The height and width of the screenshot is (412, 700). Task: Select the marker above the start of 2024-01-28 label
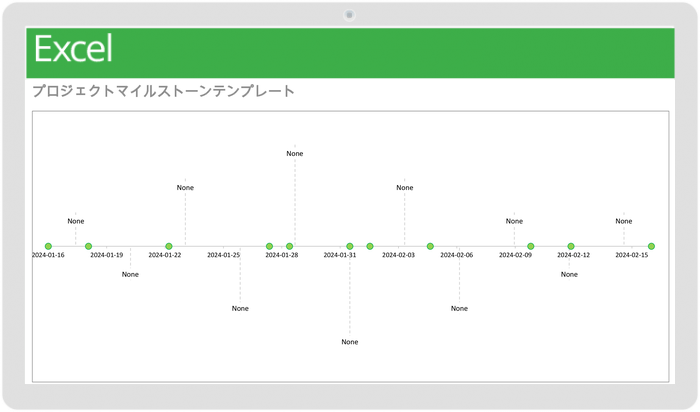269,246
